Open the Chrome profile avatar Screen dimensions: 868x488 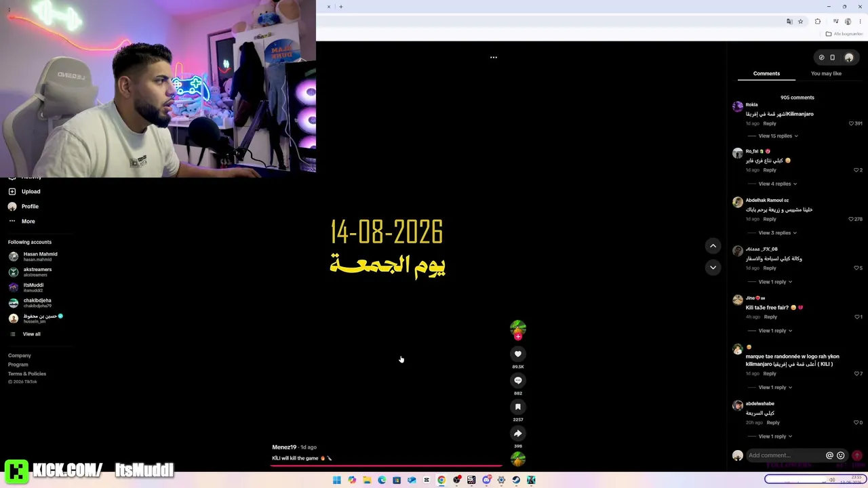pyautogui.click(x=848, y=22)
